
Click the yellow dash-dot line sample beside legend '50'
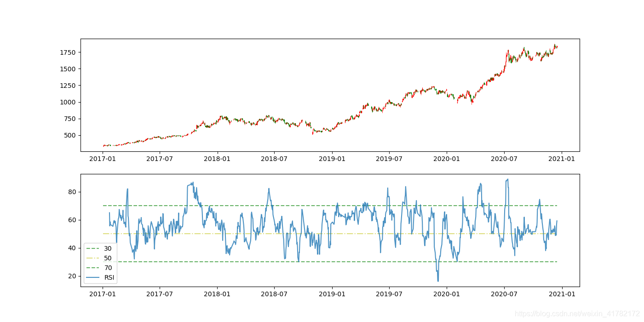pyautogui.click(x=93, y=258)
